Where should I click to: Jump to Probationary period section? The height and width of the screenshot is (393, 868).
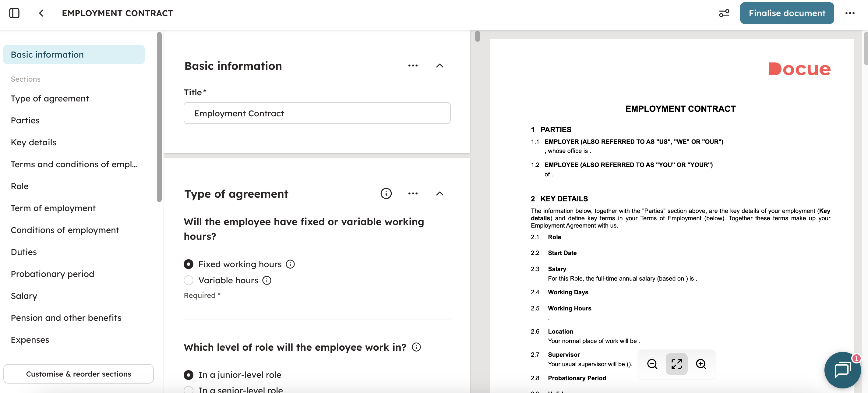click(x=53, y=274)
